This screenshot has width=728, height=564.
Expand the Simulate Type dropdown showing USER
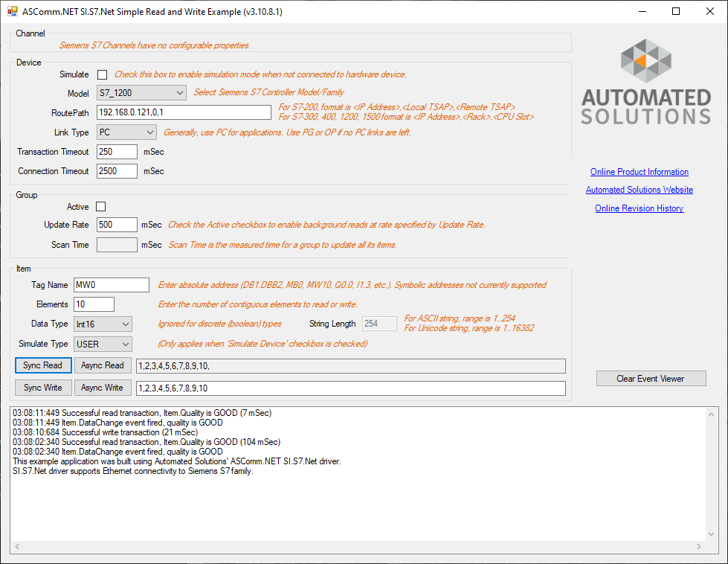[103, 345]
